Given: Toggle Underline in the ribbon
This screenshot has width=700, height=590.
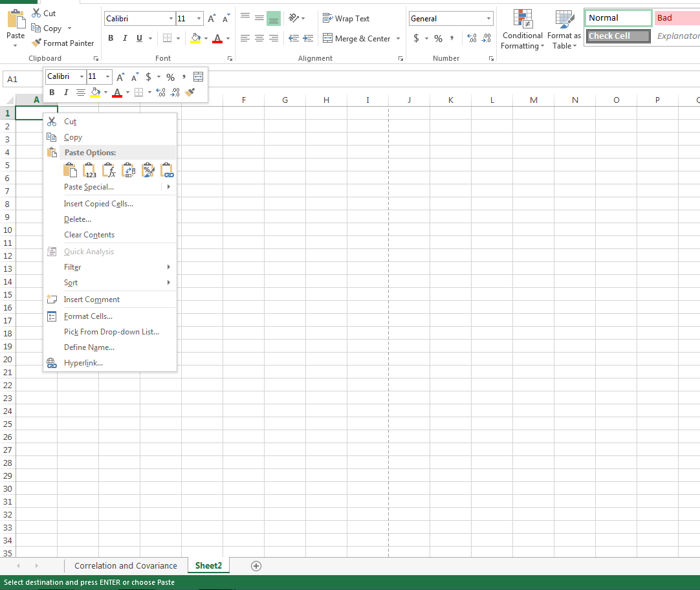Looking at the screenshot, I should click(139, 38).
